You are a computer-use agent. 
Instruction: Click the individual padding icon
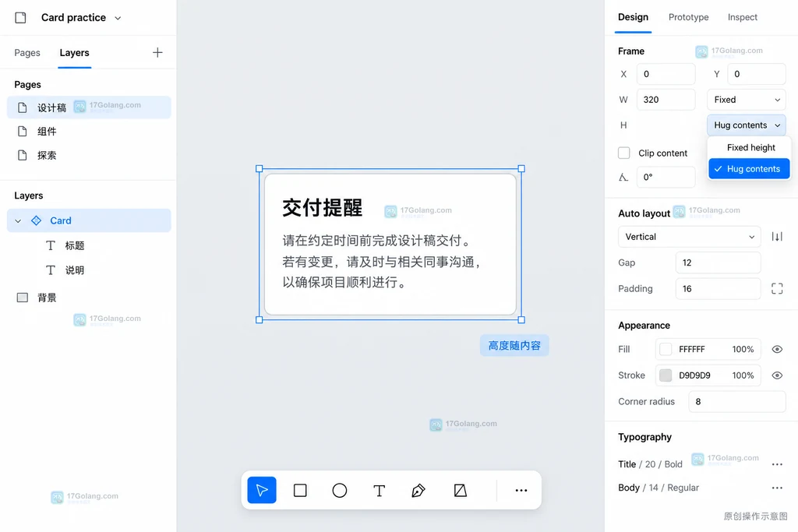click(777, 288)
